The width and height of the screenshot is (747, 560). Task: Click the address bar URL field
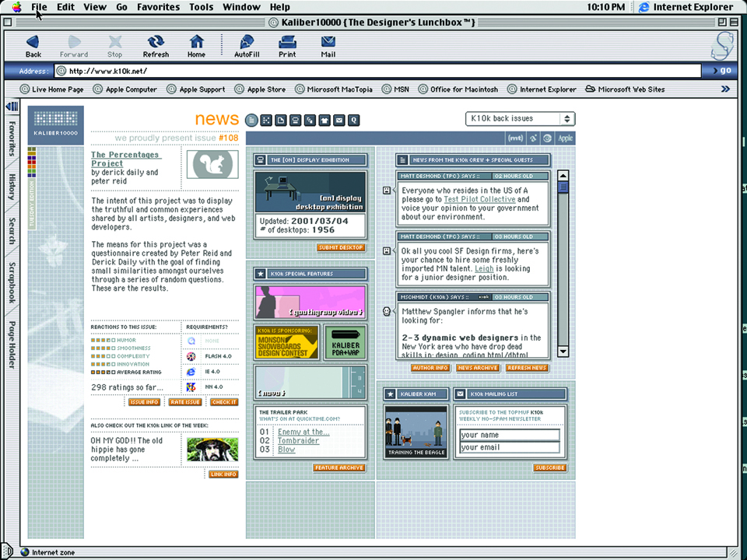[377, 71]
